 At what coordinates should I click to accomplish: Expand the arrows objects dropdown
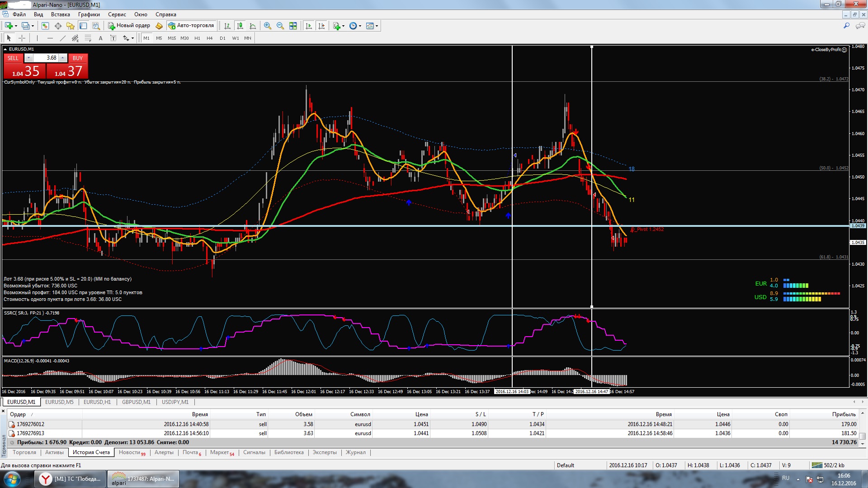pyautogui.click(x=132, y=38)
